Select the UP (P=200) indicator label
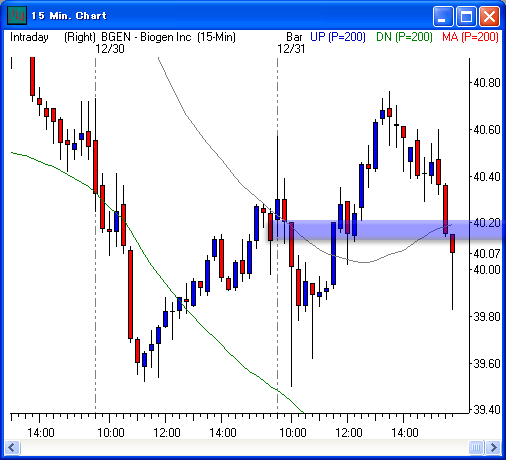 point(338,37)
